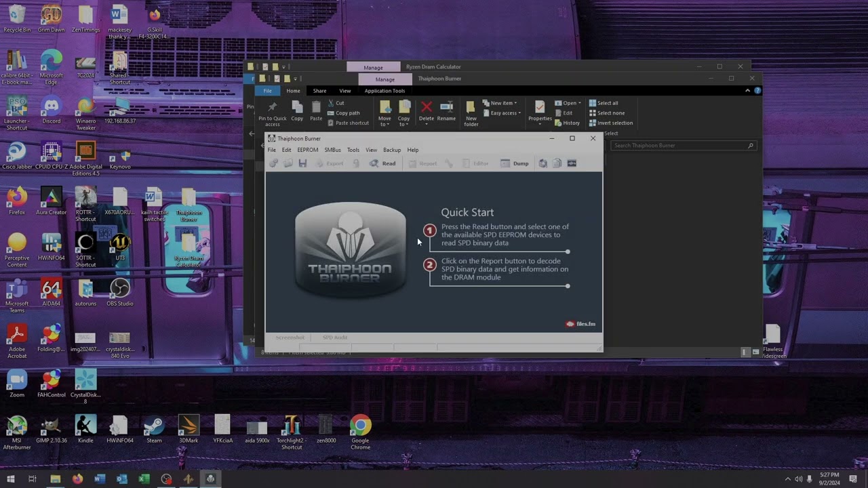Open the Tools menu in Thaiphoon Burner
This screenshot has width=868, height=488.
pyautogui.click(x=353, y=150)
